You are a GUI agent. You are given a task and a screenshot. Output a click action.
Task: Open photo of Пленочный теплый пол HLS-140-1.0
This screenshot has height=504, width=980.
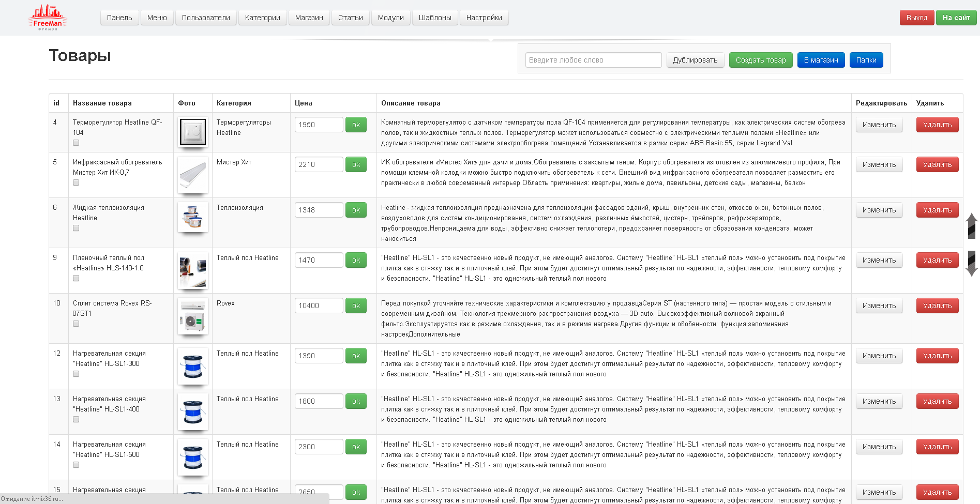tap(193, 270)
